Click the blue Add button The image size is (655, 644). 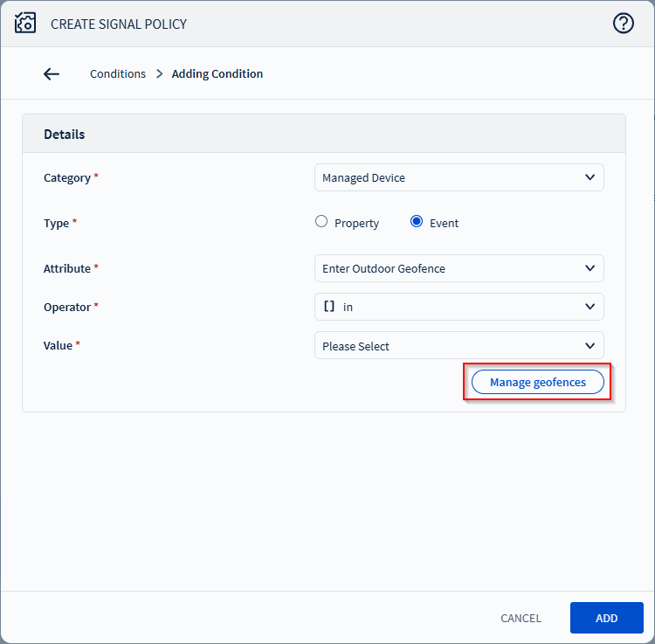(606, 618)
